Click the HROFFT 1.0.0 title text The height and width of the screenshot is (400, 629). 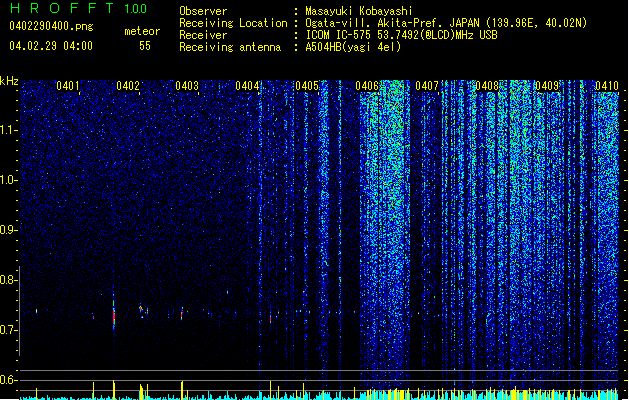pyautogui.click(x=78, y=8)
